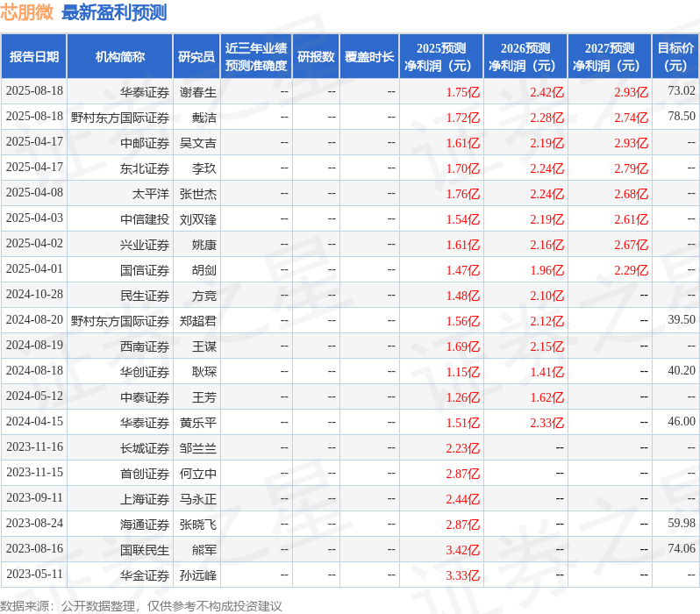Screen dimensions: 700x614
Task: Click researcher name 郑超君
Action: click(197, 321)
